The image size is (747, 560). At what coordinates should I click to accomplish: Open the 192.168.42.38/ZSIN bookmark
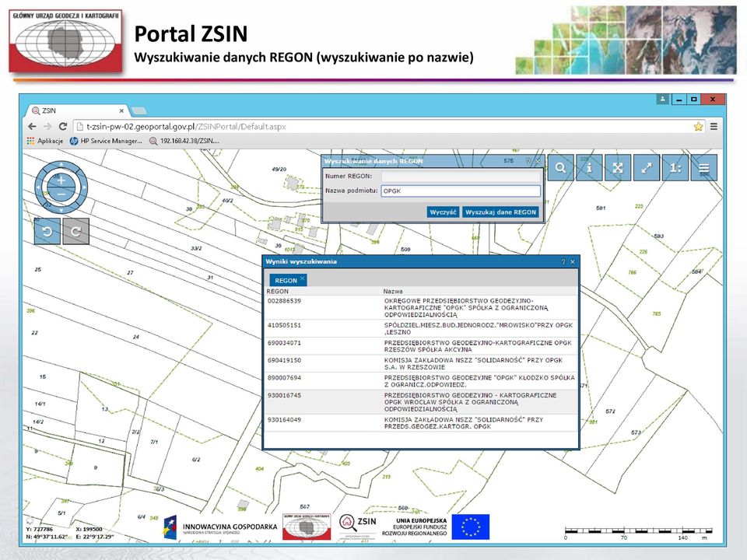[184, 141]
